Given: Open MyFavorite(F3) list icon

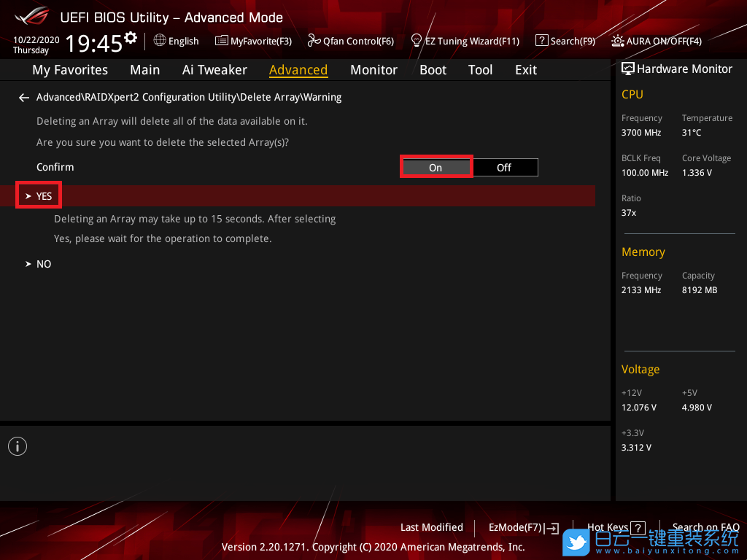Looking at the screenshot, I should (222, 41).
